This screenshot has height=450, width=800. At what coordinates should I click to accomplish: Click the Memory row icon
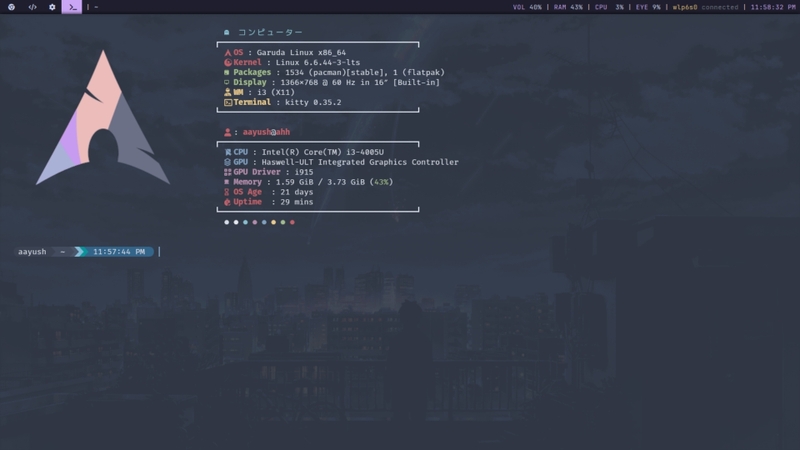point(227,182)
